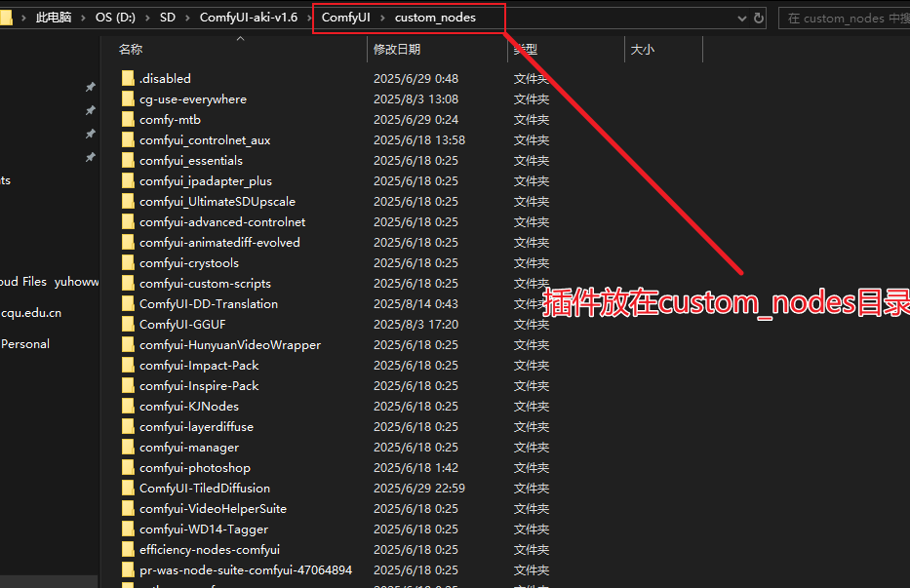Click folder name comfyui-manager
This screenshot has height=588, width=910.
(189, 447)
